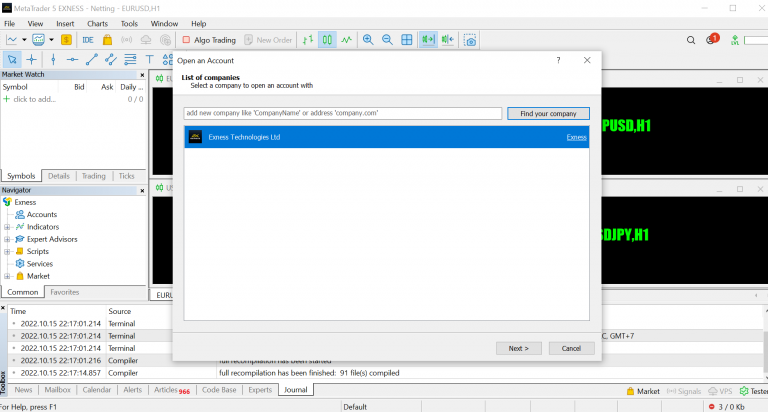Click the IDE MetaEditor icon

pos(88,40)
